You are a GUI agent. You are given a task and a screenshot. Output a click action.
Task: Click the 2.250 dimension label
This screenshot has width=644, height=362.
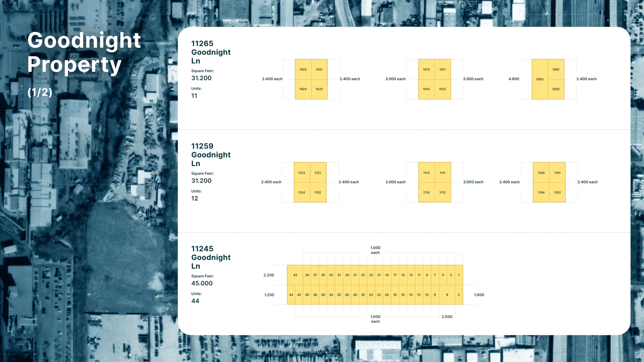pyautogui.click(x=269, y=275)
